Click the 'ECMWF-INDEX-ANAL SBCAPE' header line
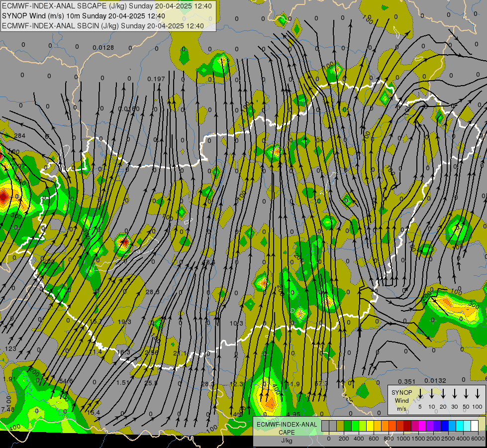 (107, 6)
